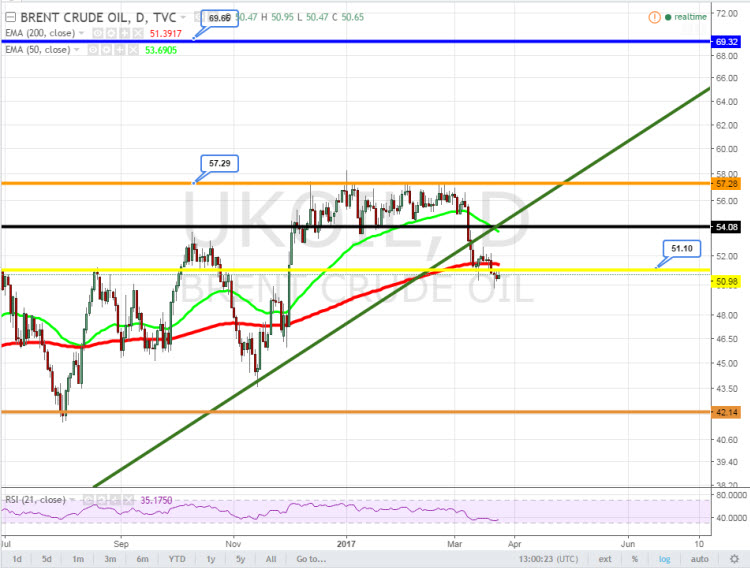The height and width of the screenshot is (568, 750).
Task: Click the 69.66 price callout label
Action: pyautogui.click(x=220, y=18)
